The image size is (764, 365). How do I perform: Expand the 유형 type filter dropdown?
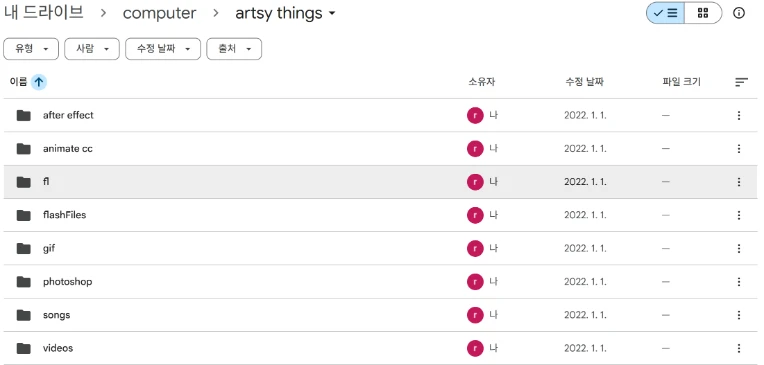tap(31, 49)
